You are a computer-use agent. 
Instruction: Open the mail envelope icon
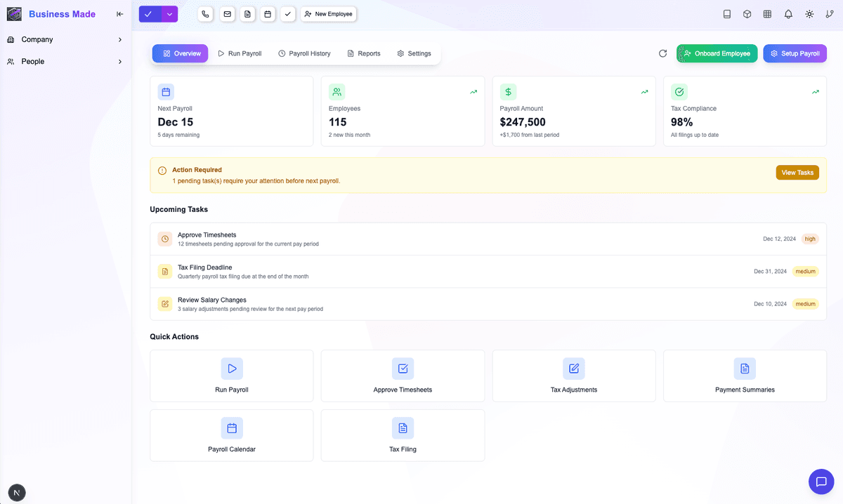[226, 14]
